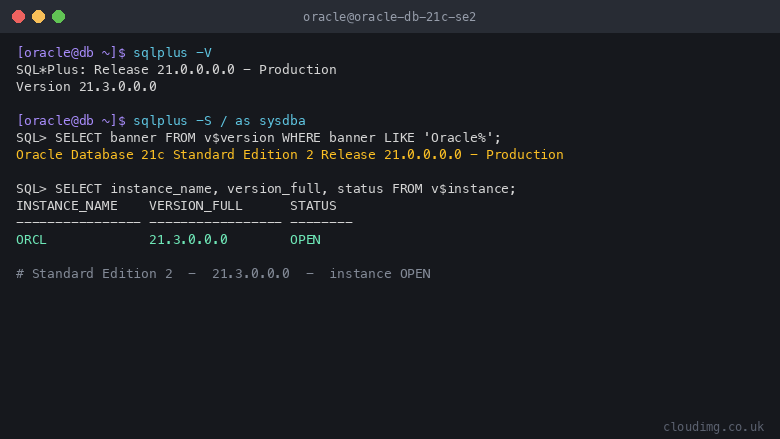Click the first [oracle@db ~]$ prompt

pos(71,53)
